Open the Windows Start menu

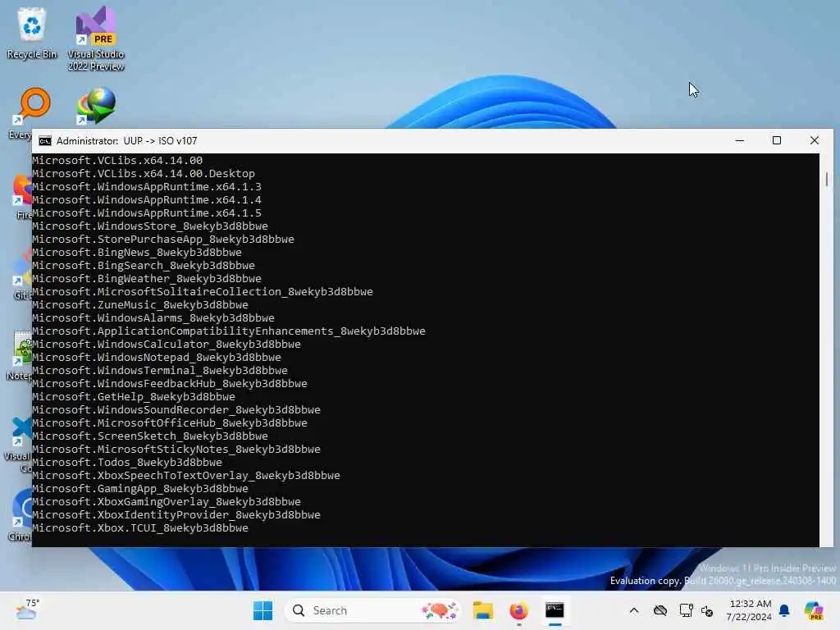(262, 610)
